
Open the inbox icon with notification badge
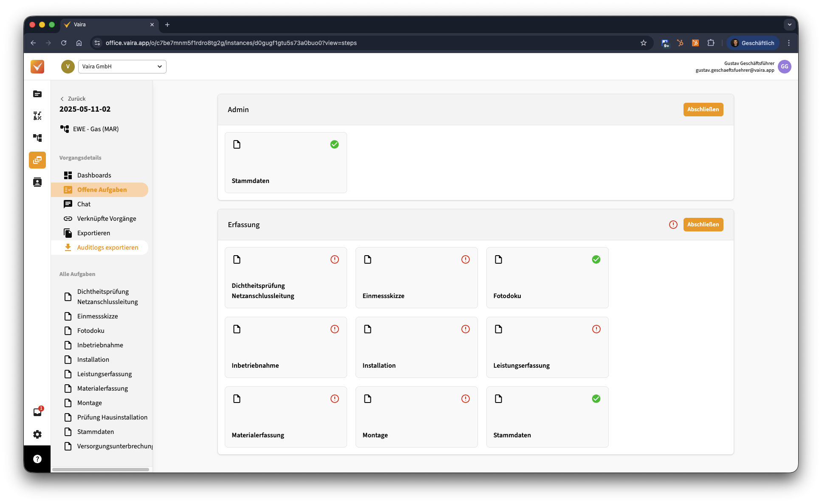(x=37, y=412)
